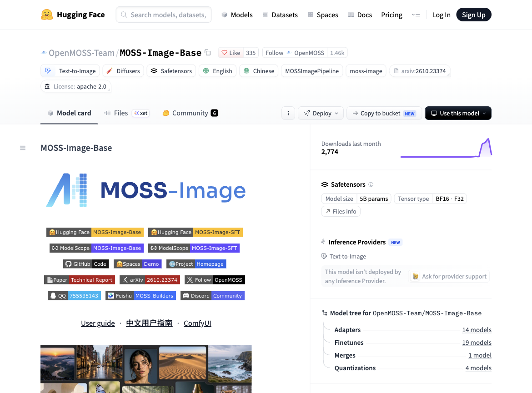Viewport: 532px width, 393px height.
Task: Click the 335 likes count
Action: (251, 53)
